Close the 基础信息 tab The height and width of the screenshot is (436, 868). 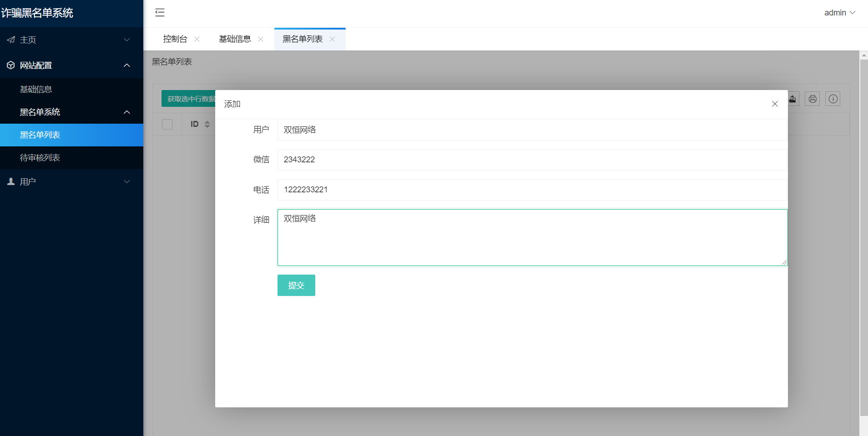261,39
